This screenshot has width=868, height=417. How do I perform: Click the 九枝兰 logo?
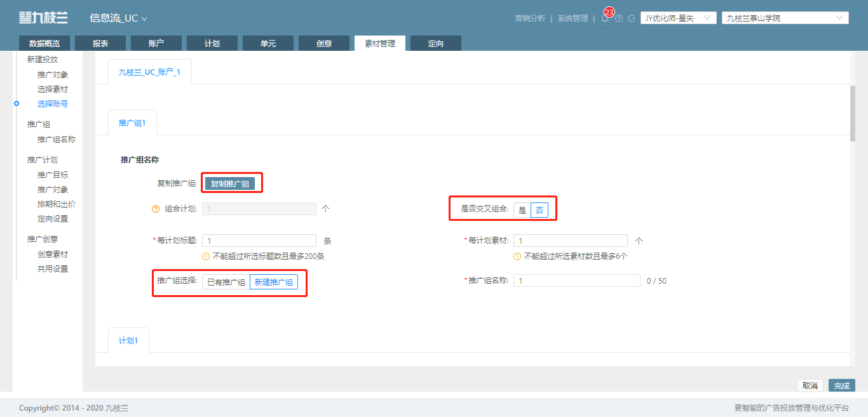(x=43, y=18)
